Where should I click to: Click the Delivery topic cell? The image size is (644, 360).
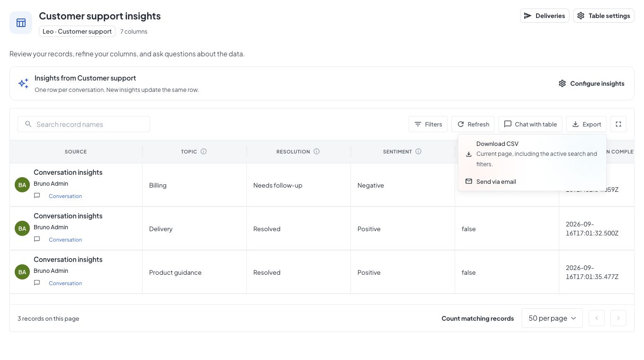coord(194,229)
